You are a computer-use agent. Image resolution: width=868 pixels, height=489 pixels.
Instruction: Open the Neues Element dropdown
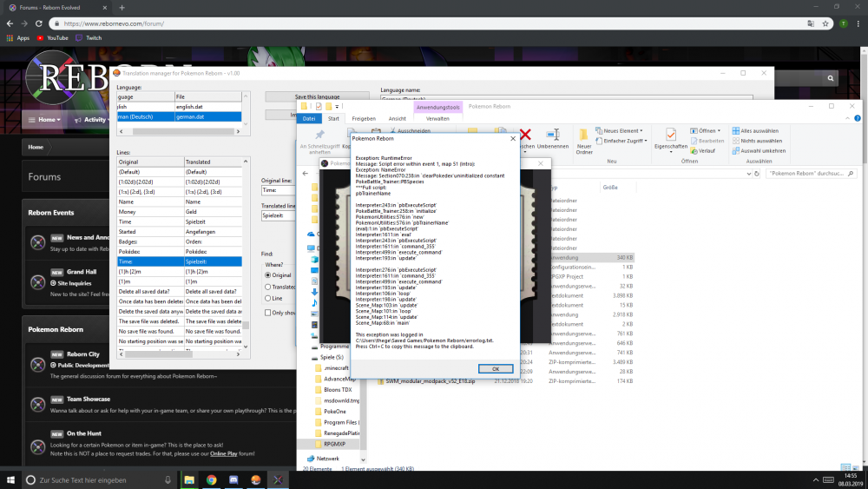click(x=620, y=130)
